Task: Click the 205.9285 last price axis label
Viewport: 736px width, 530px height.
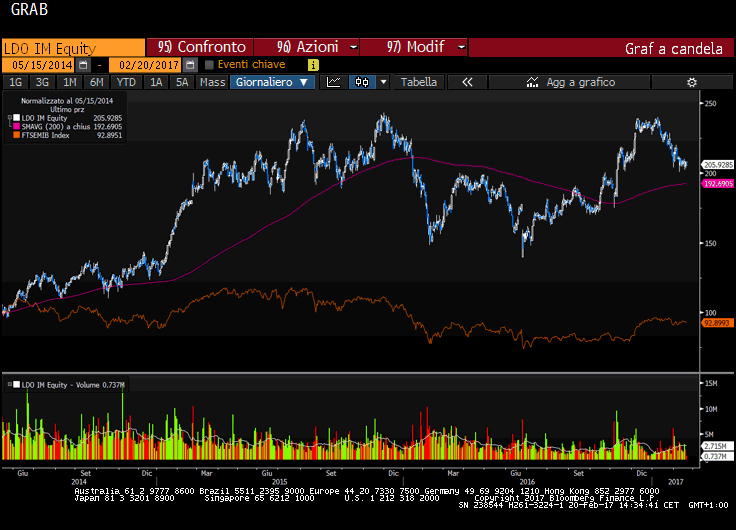Action: coord(718,165)
